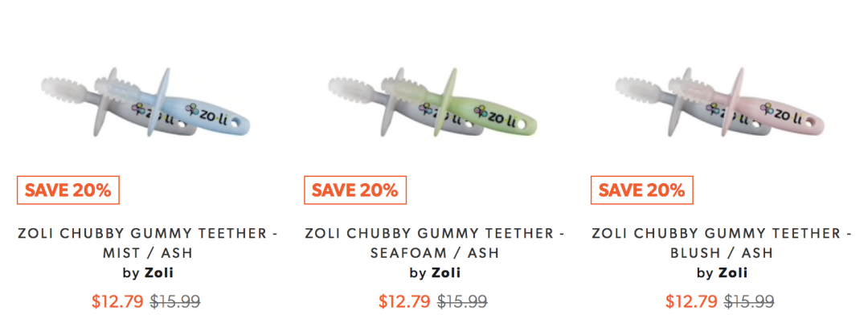Click the Zoli logo on the green teether handle
The height and width of the screenshot is (319, 868).
497,113
